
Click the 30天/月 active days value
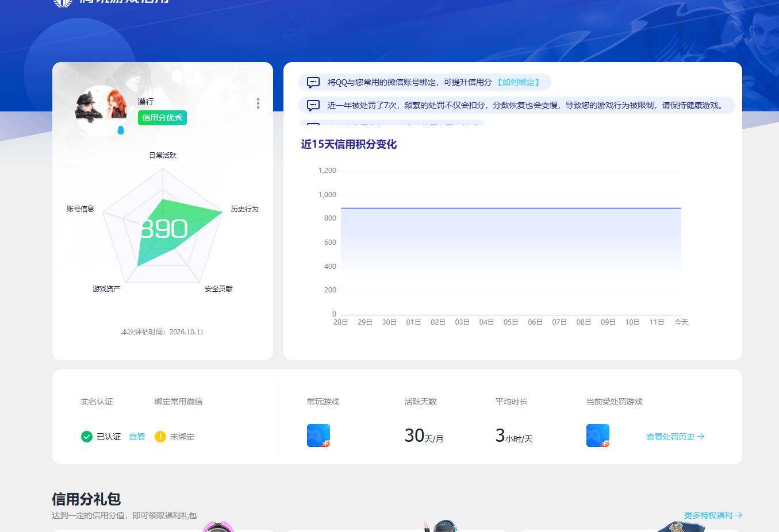(424, 436)
